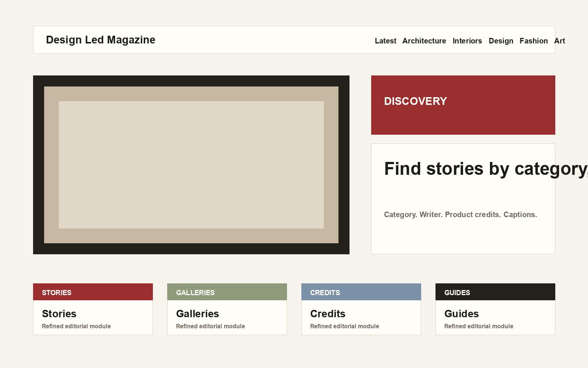Select the Interiors nav link

pyautogui.click(x=467, y=41)
